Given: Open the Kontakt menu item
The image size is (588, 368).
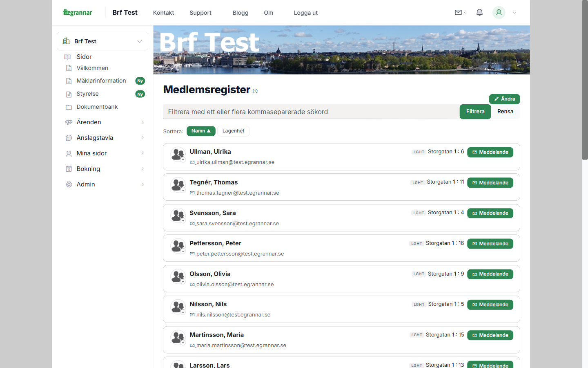Looking at the screenshot, I should click(163, 13).
